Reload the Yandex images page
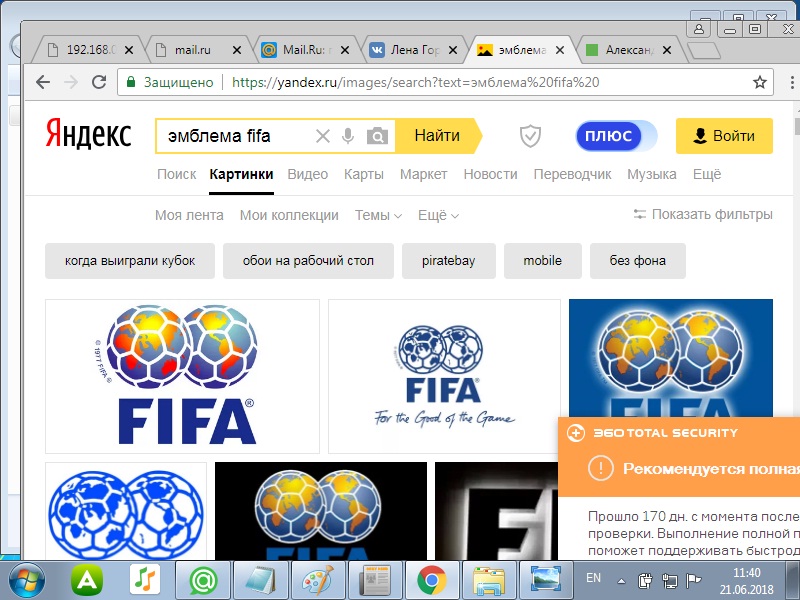Viewport: 800px width, 600px height. [x=98, y=82]
